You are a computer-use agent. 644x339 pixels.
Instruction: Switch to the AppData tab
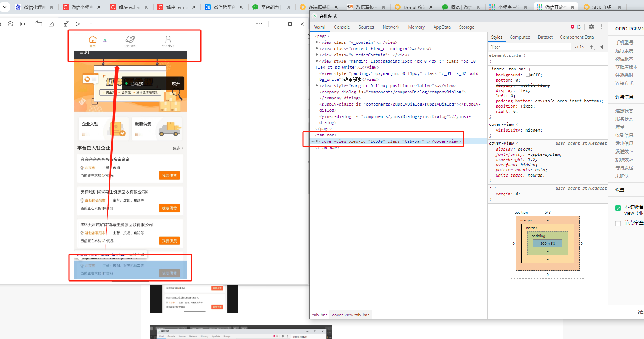point(442,27)
